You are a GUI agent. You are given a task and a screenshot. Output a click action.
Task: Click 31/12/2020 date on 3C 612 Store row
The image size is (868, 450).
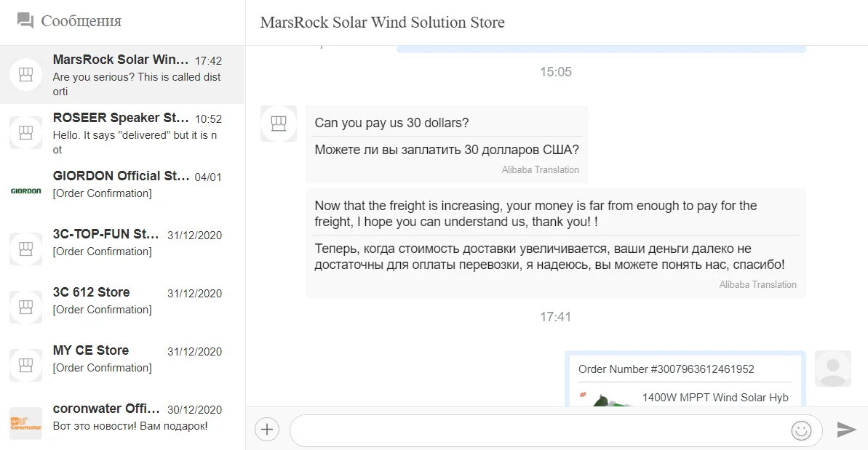click(195, 294)
